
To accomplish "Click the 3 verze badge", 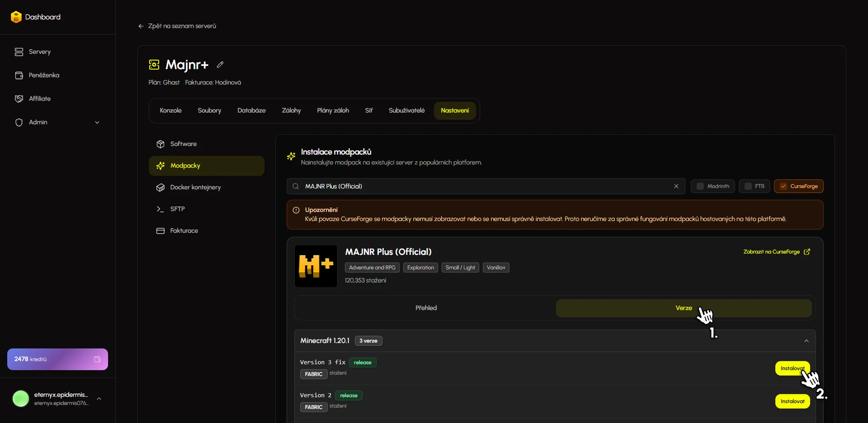I will [368, 341].
